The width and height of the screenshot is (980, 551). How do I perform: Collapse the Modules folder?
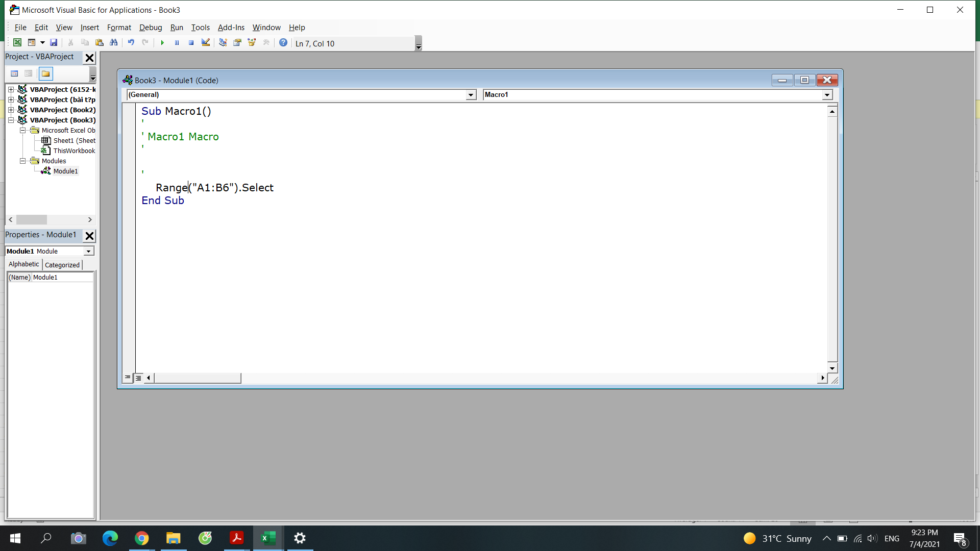point(22,161)
